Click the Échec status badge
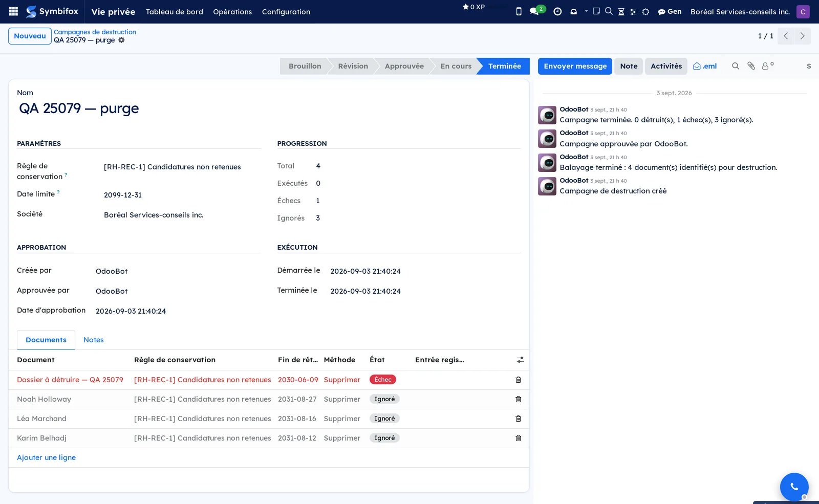Viewport: 819px width, 504px height. pyautogui.click(x=383, y=380)
